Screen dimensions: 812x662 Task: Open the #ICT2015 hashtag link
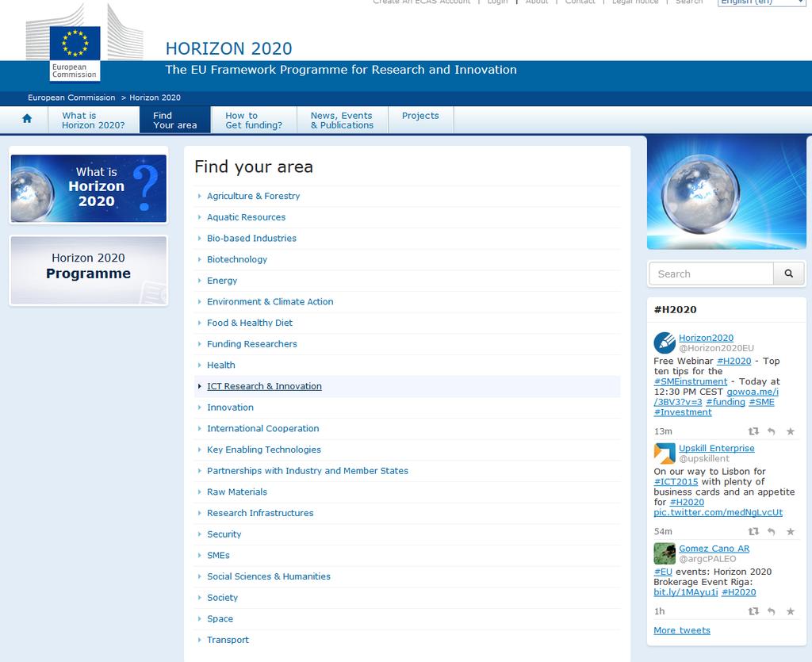click(x=676, y=481)
